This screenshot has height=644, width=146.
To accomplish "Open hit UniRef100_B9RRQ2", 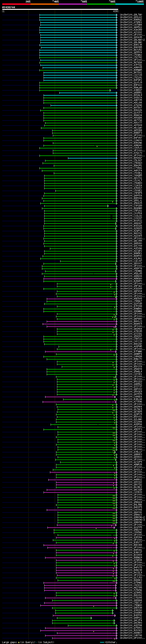I will coord(131,20).
